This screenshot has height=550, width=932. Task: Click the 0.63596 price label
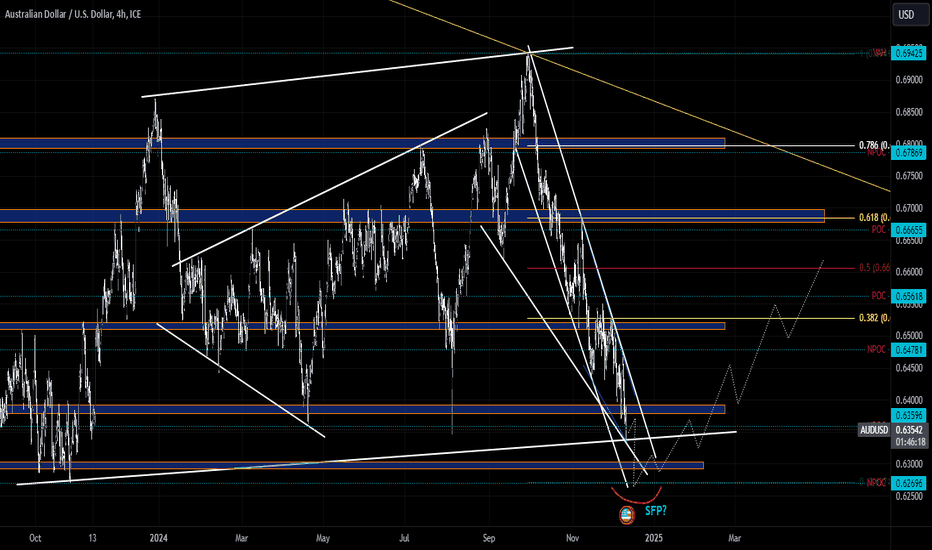[909, 415]
